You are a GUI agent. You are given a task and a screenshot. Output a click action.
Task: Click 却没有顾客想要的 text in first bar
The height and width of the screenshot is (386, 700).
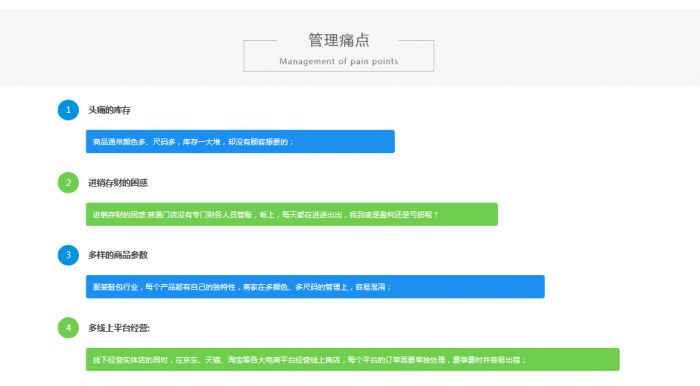(x=258, y=142)
